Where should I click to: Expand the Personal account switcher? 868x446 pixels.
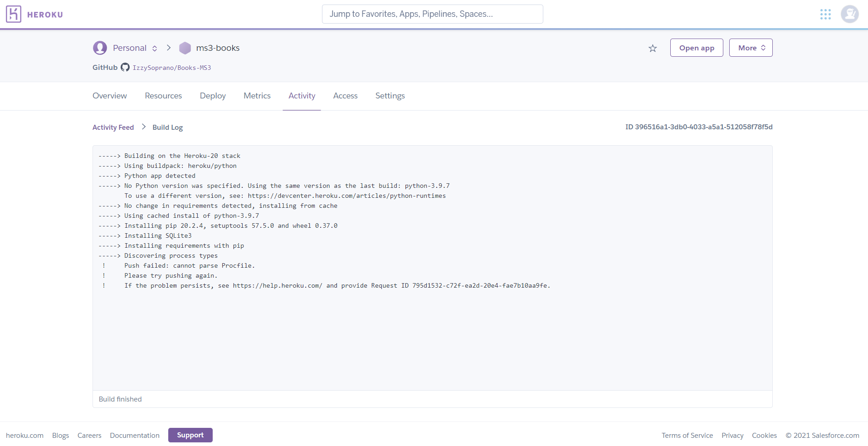155,48
